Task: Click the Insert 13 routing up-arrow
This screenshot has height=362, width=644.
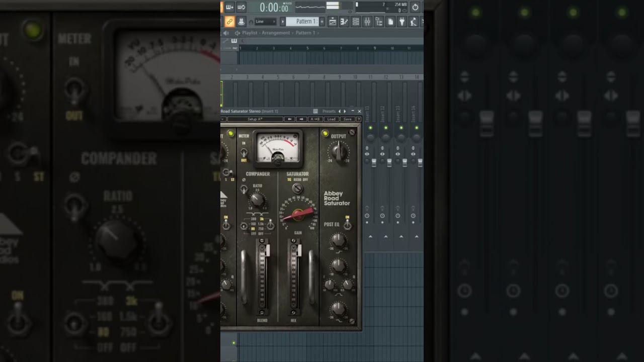Action: click(401, 236)
